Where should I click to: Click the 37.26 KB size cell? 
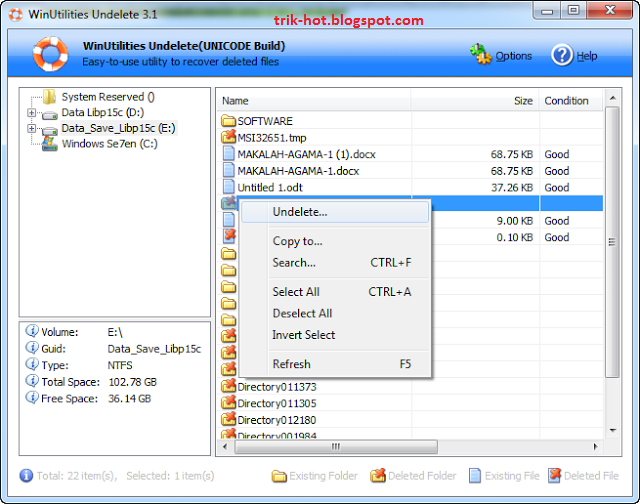pyautogui.click(x=512, y=188)
